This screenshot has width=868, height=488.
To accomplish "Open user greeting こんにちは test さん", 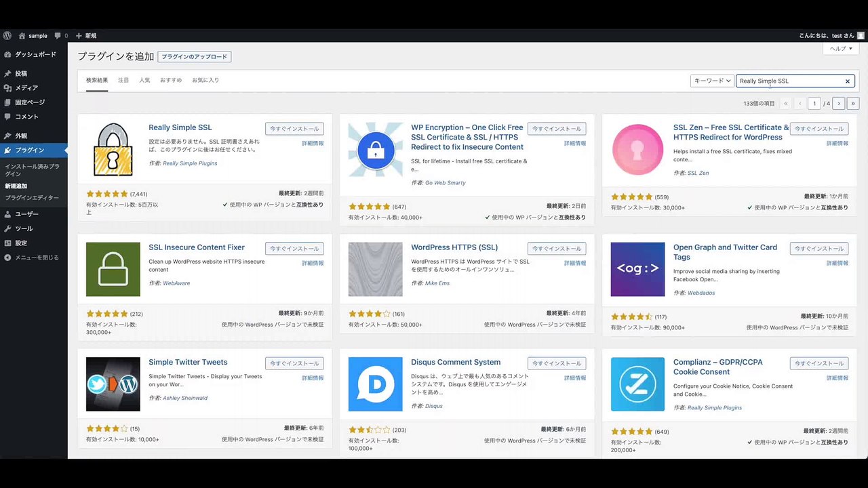I will tap(831, 35).
